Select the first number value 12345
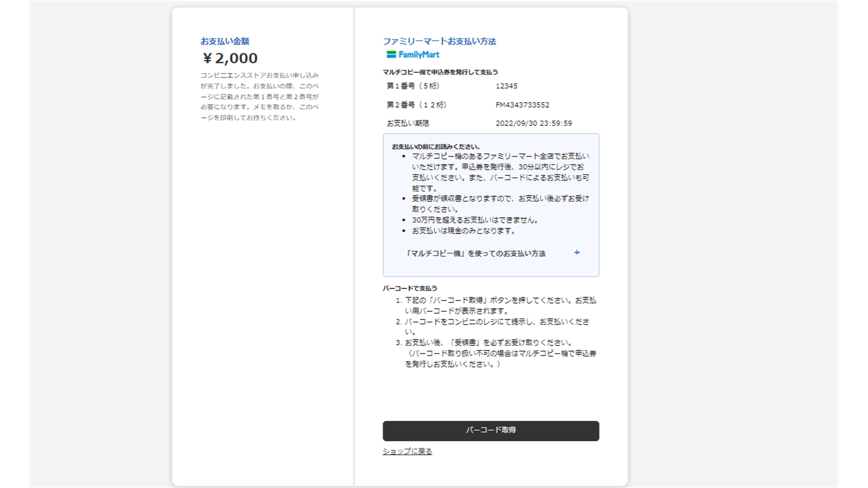 click(506, 86)
